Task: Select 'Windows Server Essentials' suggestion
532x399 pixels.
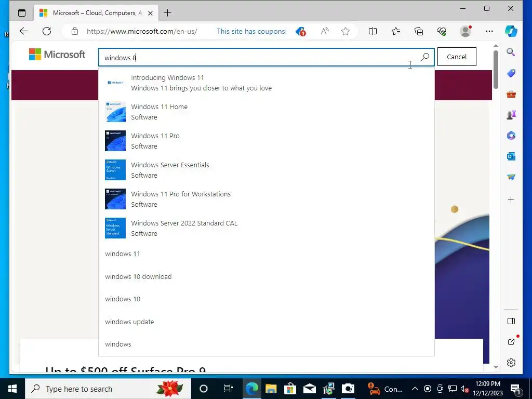Action: pos(267,170)
